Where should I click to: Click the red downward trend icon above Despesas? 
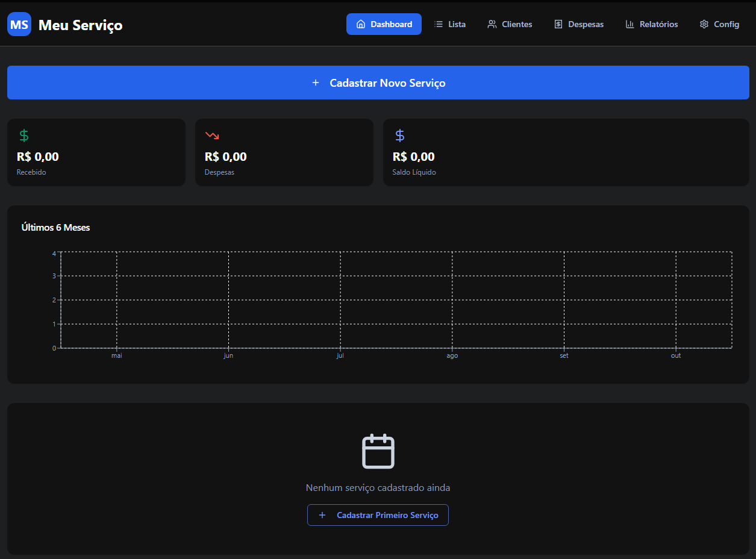212,135
